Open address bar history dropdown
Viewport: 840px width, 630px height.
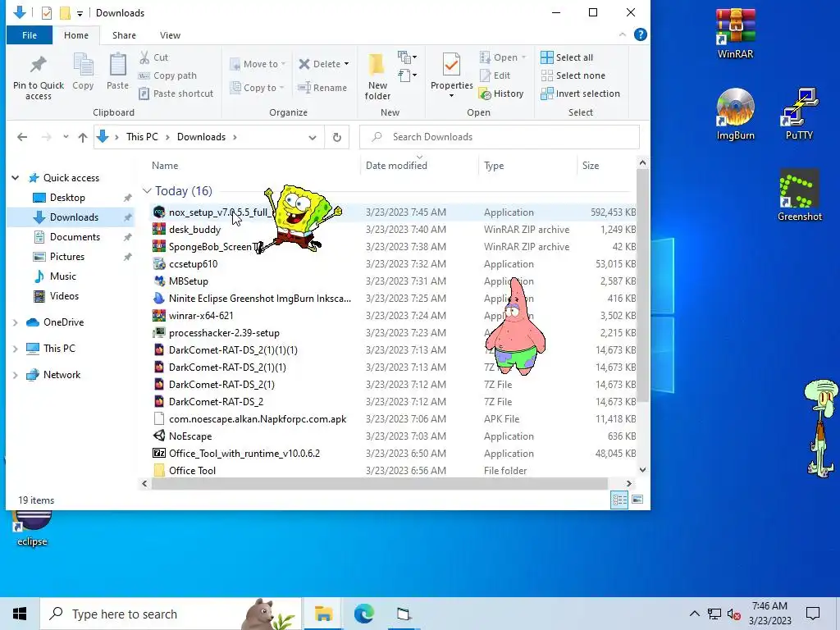click(313, 137)
